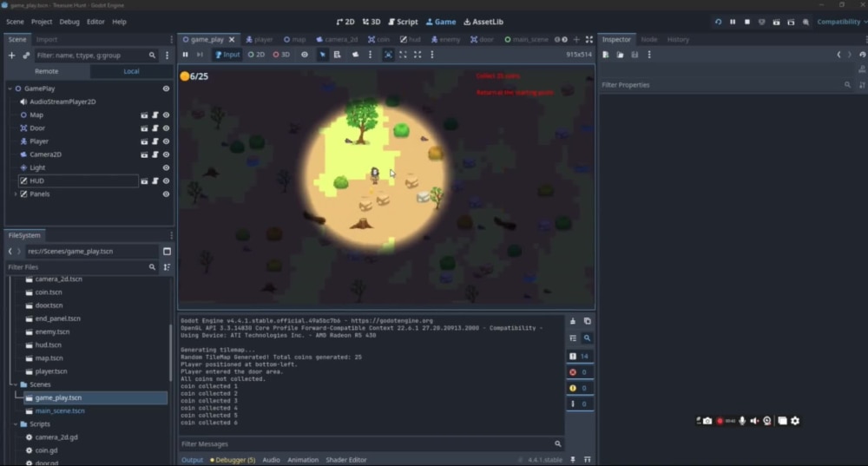Switch to the AssetLib workspace
The image size is (868, 466).
483,23
